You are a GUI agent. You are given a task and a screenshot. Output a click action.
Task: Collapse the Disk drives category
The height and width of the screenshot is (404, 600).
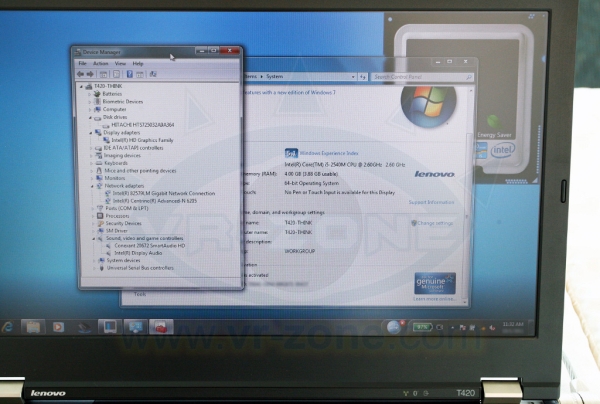[91, 117]
